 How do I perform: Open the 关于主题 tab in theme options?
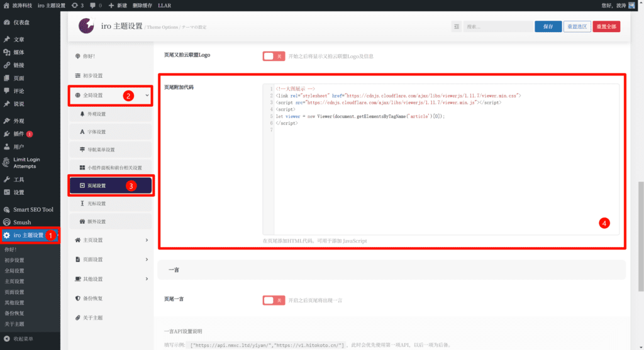[111, 317]
